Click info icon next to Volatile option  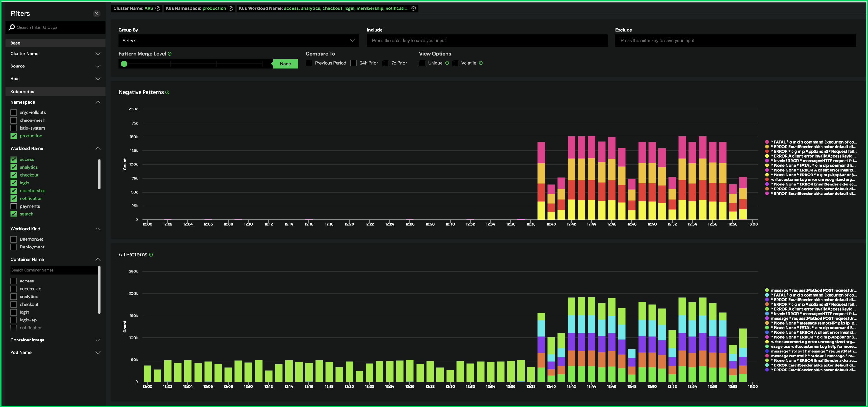(481, 63)
